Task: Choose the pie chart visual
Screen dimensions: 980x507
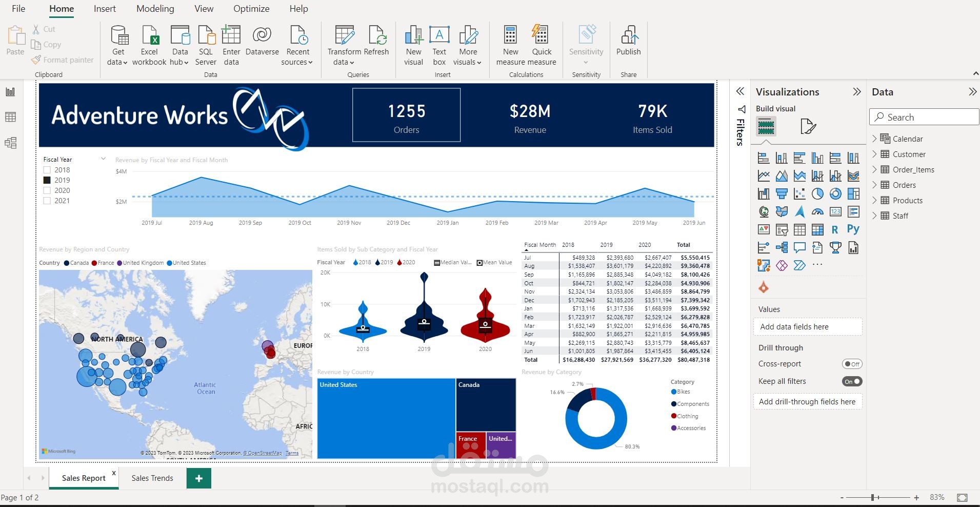Action: pos(817,193)
